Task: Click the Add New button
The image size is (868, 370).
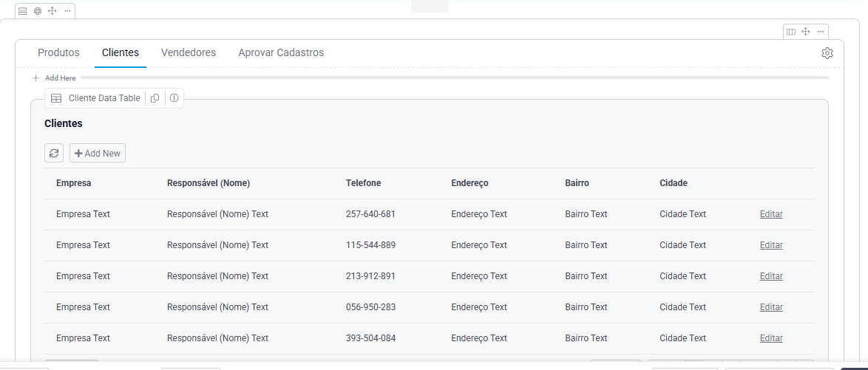Action: 98,153
